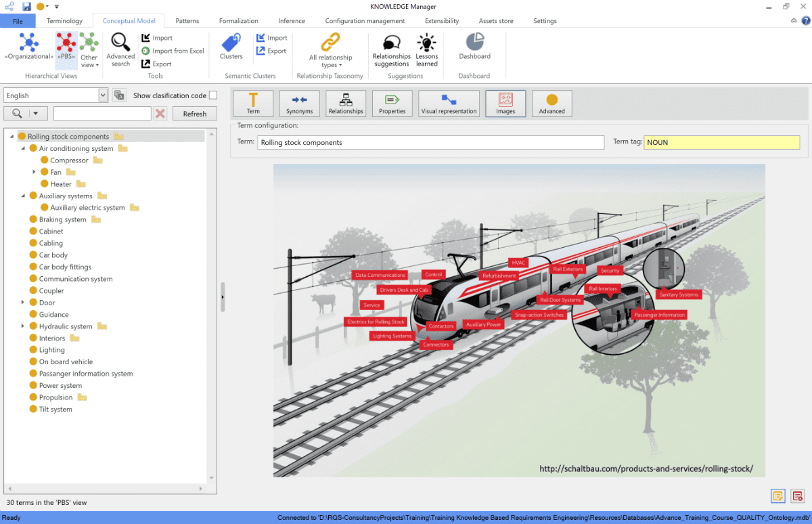Collapse Auxiliary systems node
Viewport: 812px width, 524px height.
coord(23,196)
